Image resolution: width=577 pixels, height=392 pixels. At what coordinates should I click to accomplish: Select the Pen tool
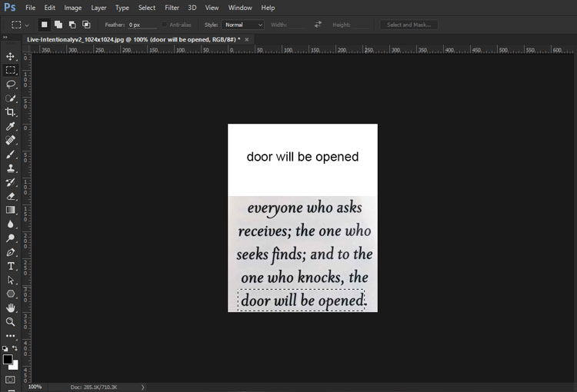[x=10, y=252]
